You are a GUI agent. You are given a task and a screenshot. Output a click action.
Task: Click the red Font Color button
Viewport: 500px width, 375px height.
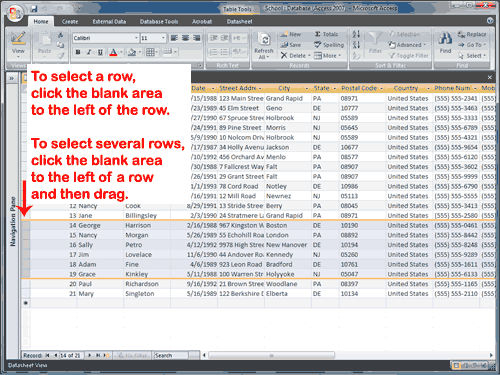(113, 52)
